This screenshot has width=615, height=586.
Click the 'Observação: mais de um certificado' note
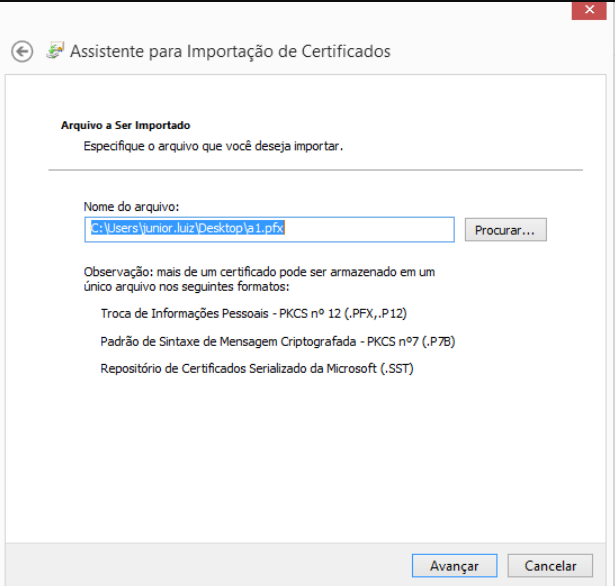259,279
